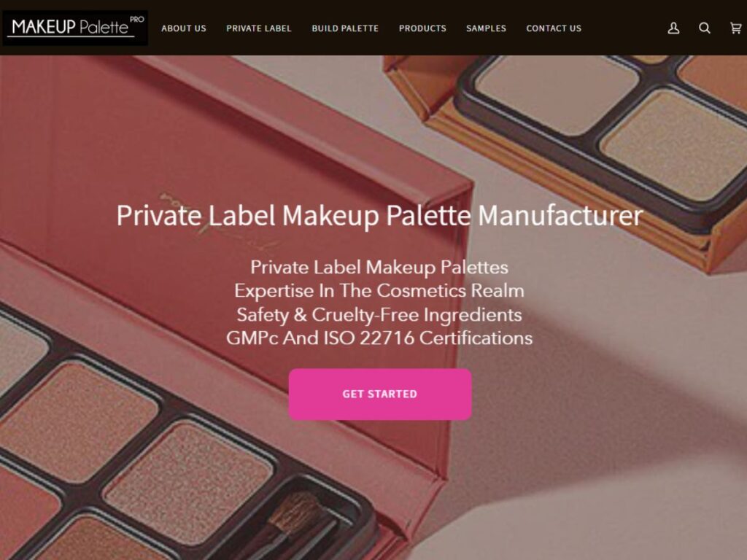This screenshot has height=560, width=747.
Task: Go to the Private Label page
Action: (259, 28)
